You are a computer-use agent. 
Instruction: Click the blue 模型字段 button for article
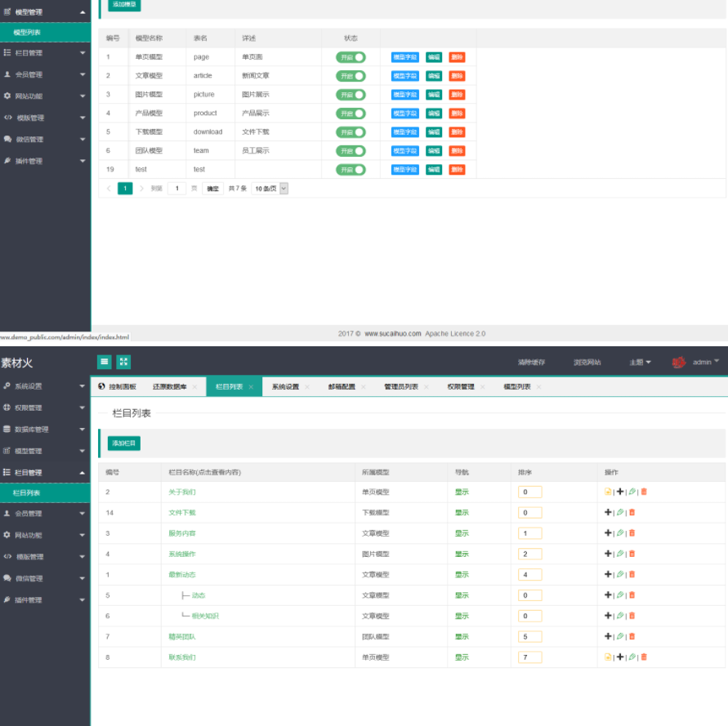[x=405, y=76]
